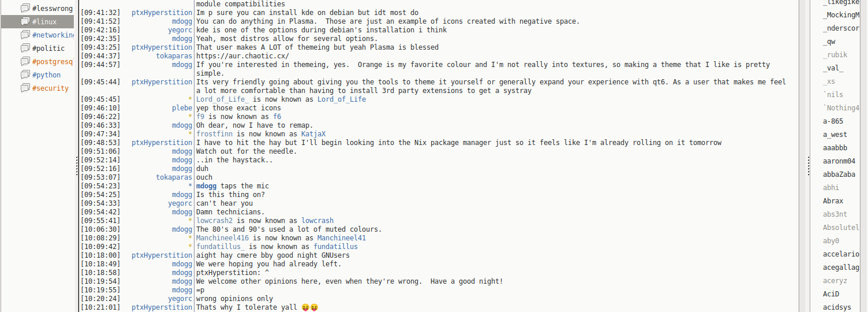868x312 pixels.
Task: Open the aur.chaotic.cx link
Action: pos(242,56)
